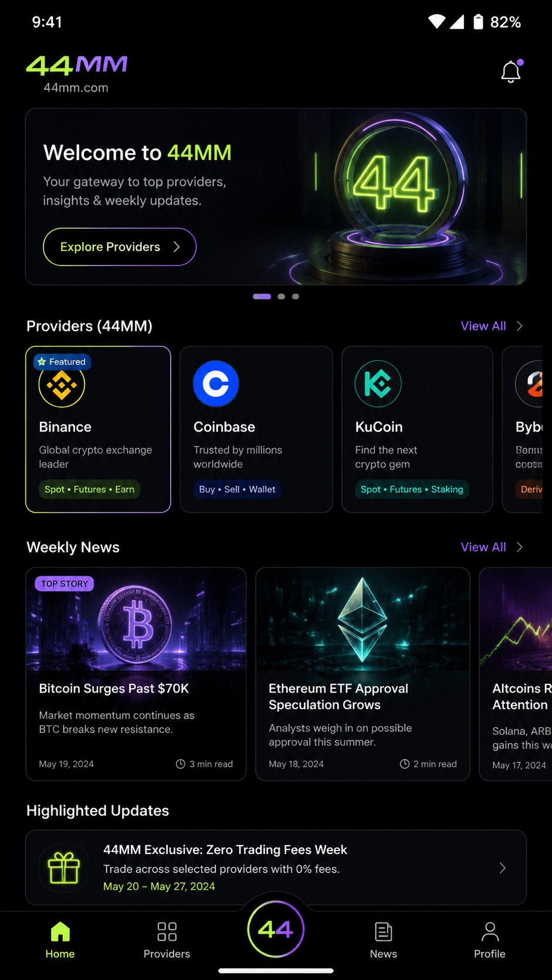
Task: Open the Profile tab
Action: point(490,940)
